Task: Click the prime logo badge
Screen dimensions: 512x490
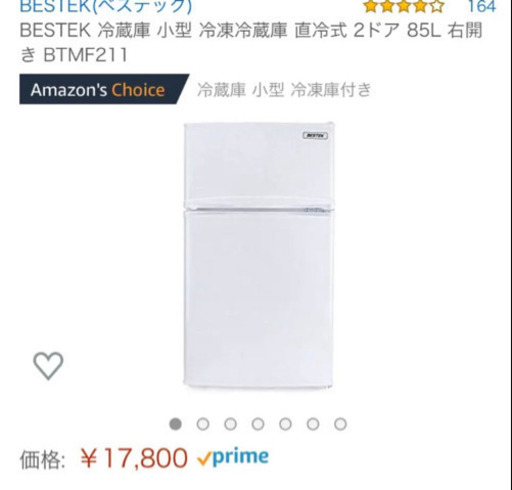Action: (241, 458)
